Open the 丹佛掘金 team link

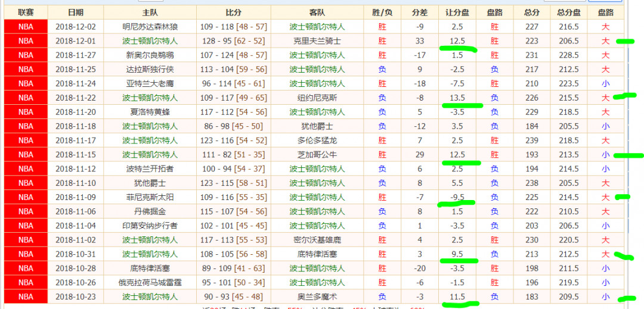coord(150,211)
